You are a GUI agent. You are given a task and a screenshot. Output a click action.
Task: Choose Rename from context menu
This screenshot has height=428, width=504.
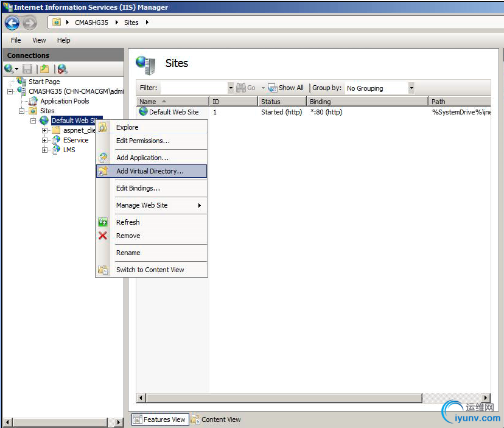[x=128, y=253]
